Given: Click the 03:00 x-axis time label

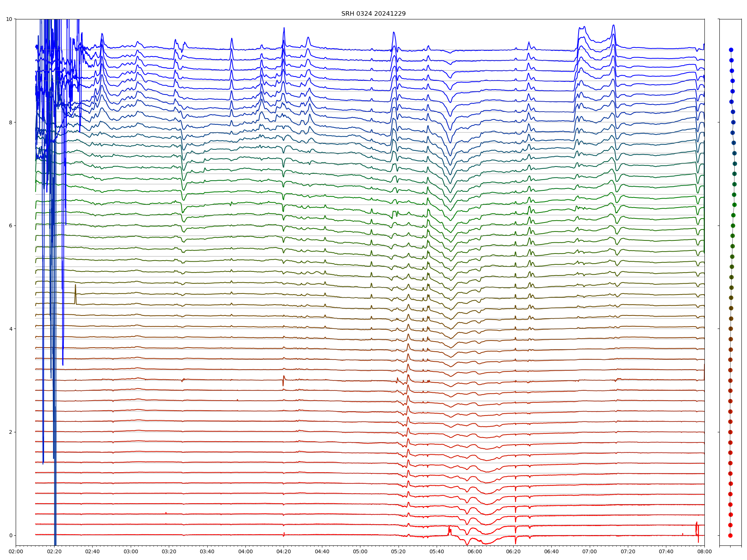Looking at the screenshot, I should click(131, 551).
